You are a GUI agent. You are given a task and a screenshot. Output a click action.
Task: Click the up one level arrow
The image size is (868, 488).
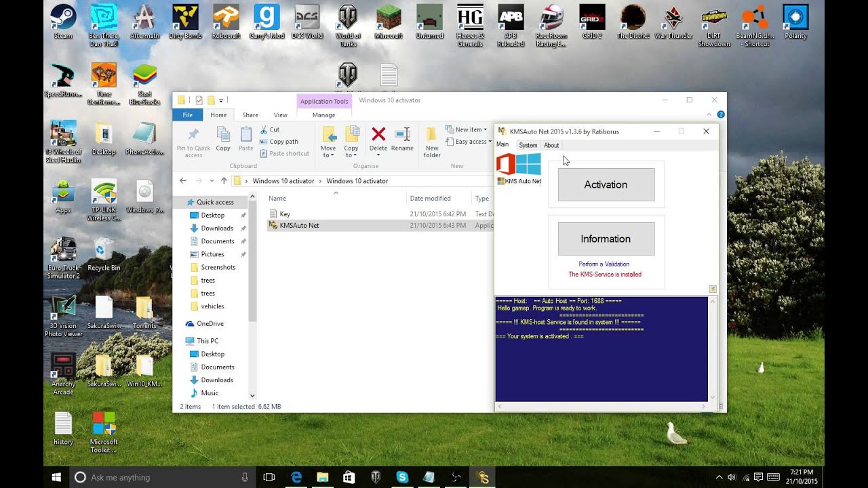(x=224, y=181)
